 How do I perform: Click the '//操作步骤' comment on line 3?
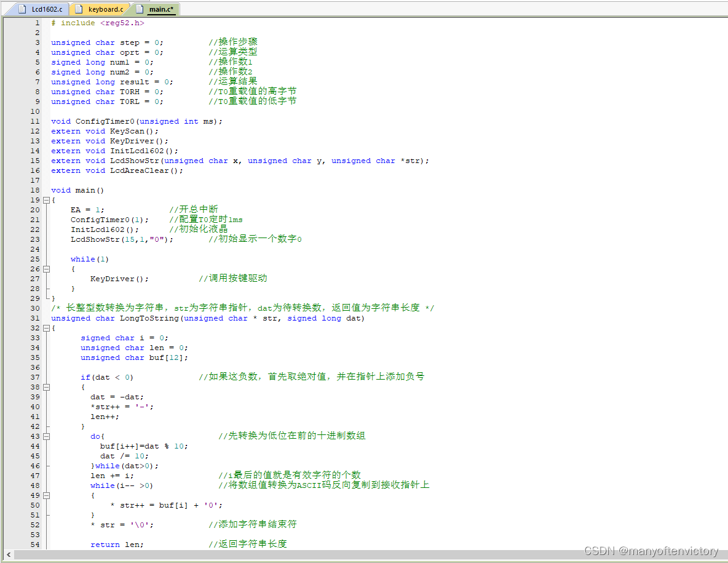pyautogui.click(x=233, y=42)
